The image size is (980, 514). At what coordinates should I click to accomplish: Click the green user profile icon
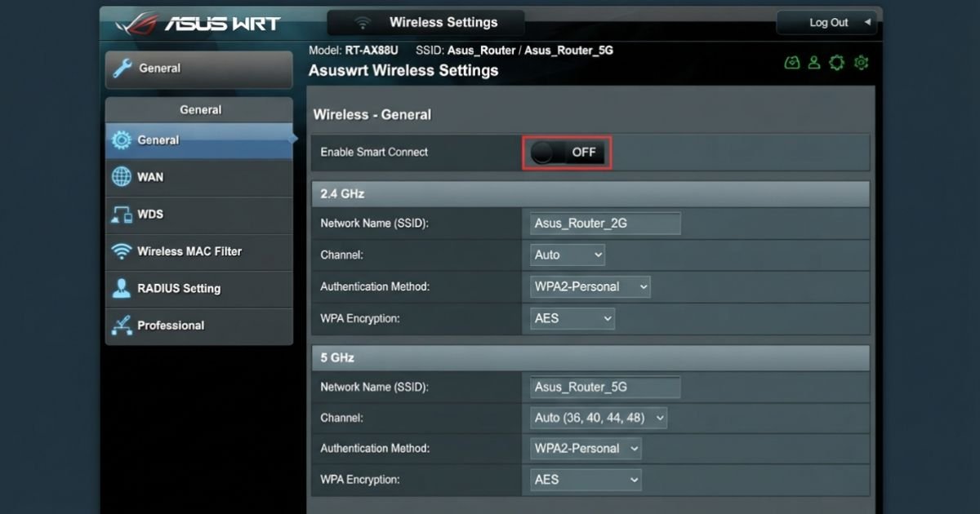point(813,63)
